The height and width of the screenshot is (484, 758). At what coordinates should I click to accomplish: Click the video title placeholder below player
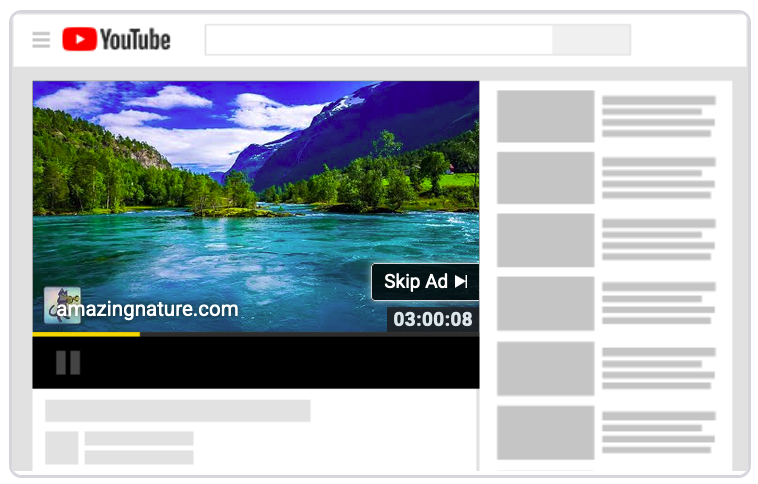(177, 411)
